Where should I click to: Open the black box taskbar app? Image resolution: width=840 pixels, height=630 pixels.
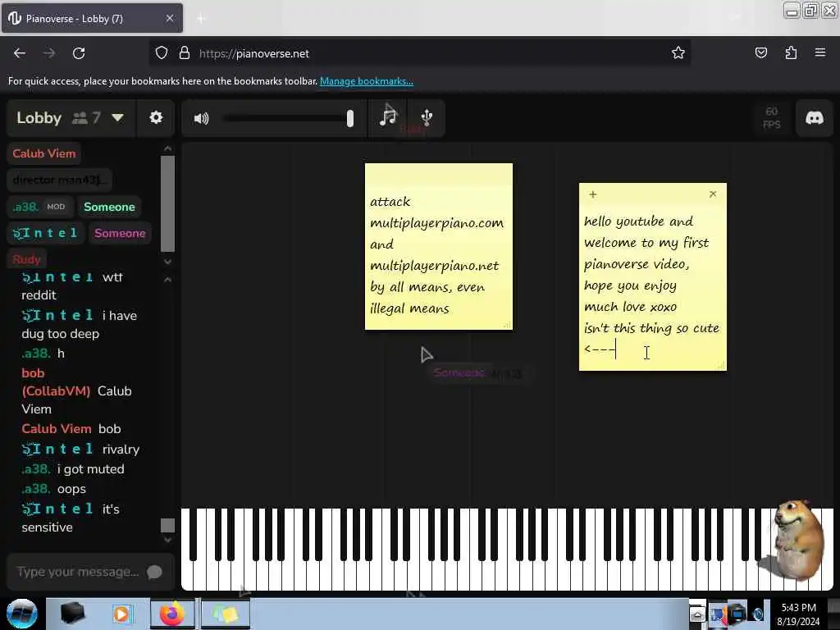(72, 614)
